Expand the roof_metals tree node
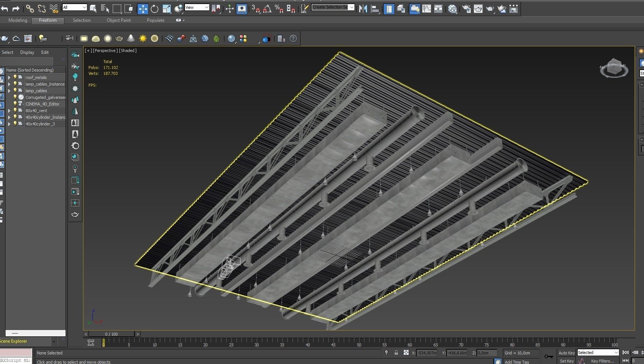This screenshot has height=364, width=644. tap(9, 77)
